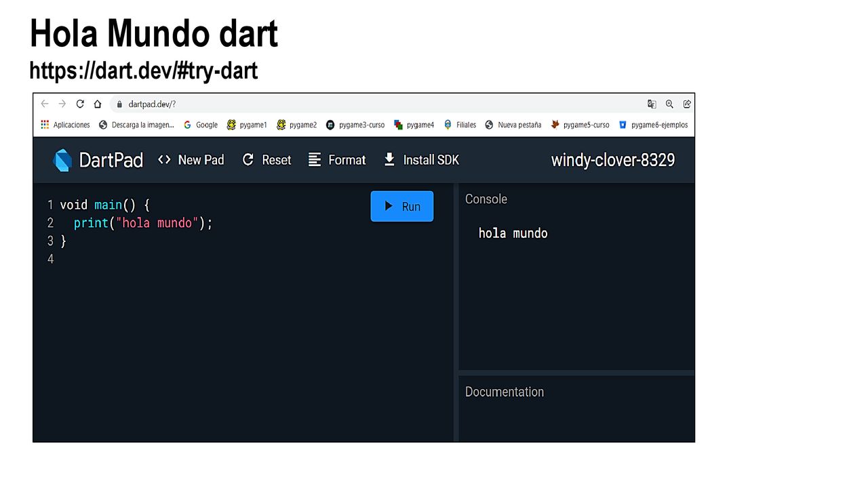Create a New Pad

click(191, 160)
